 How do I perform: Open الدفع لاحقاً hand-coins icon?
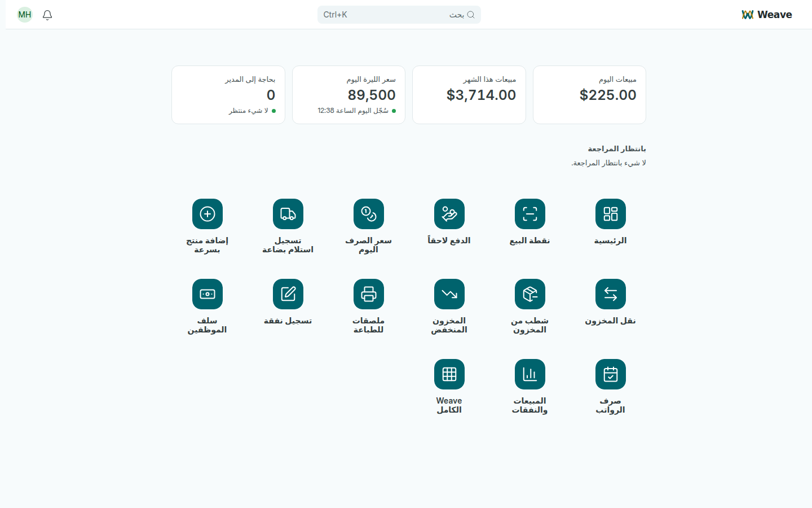click(449, 214)
